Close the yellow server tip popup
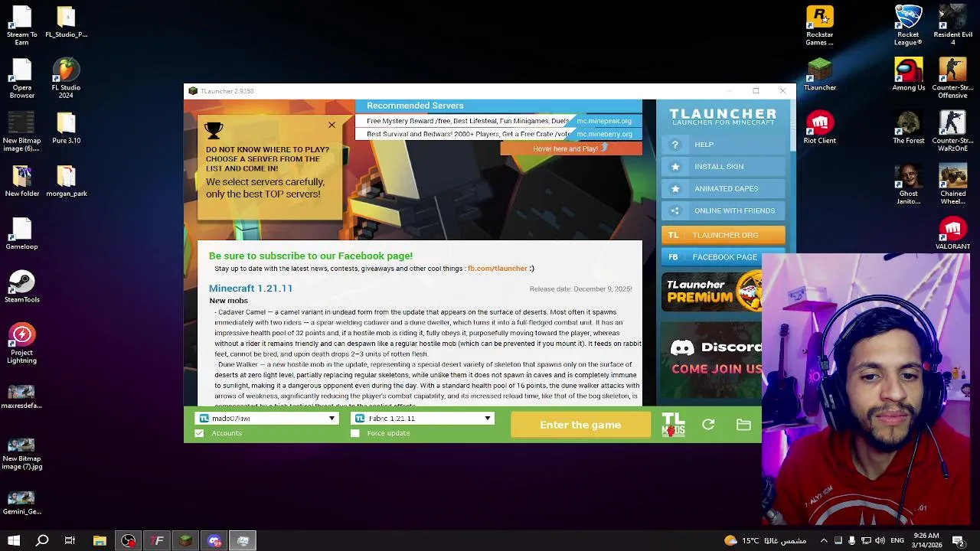980x551 pixels. (332, 125)
